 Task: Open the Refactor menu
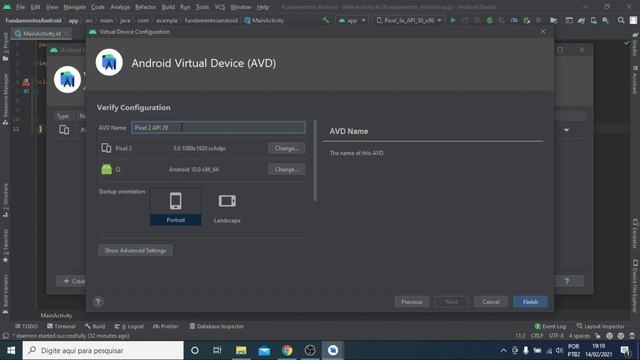tap(145, 7)
